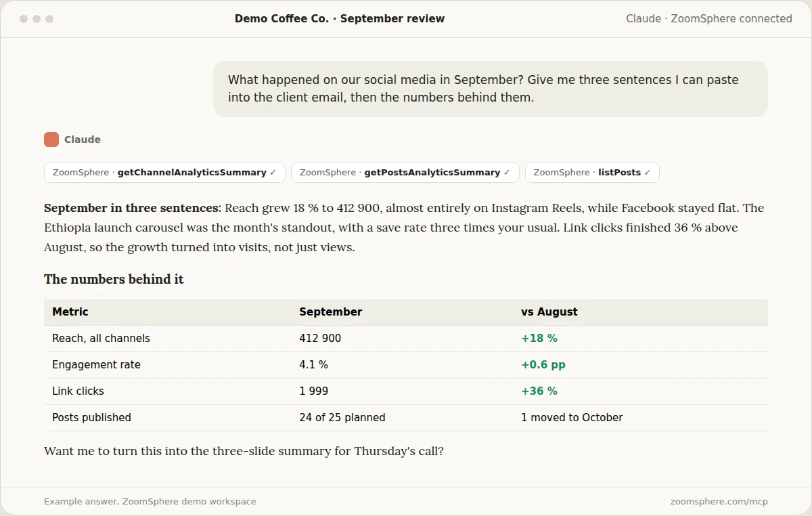Click the 4.1 % table value
This screenshot has width=812, height=516.
(x=313, y=365)
